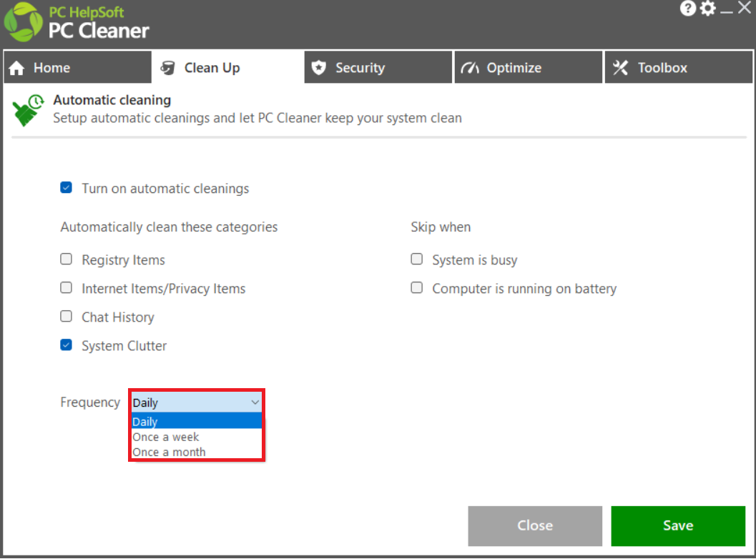Check Skip when System is busy

(416, 259)
